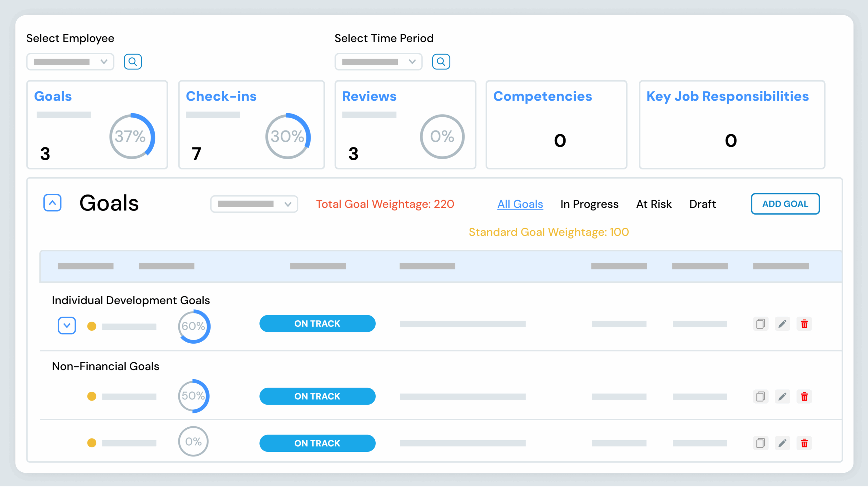Delete the 0% progress goal row
This screenshot has height=488, width=868.
click(x=804, y=443)
